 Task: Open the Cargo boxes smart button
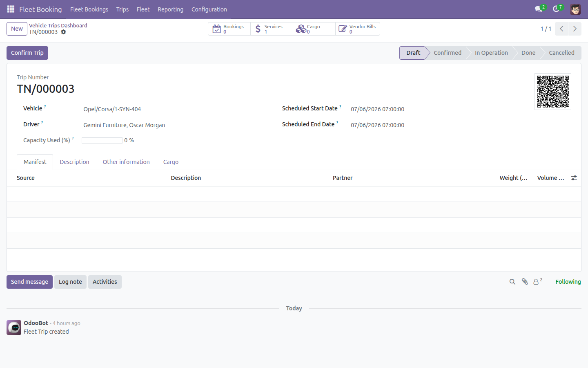pyautogui.click(x=314, y=29)
